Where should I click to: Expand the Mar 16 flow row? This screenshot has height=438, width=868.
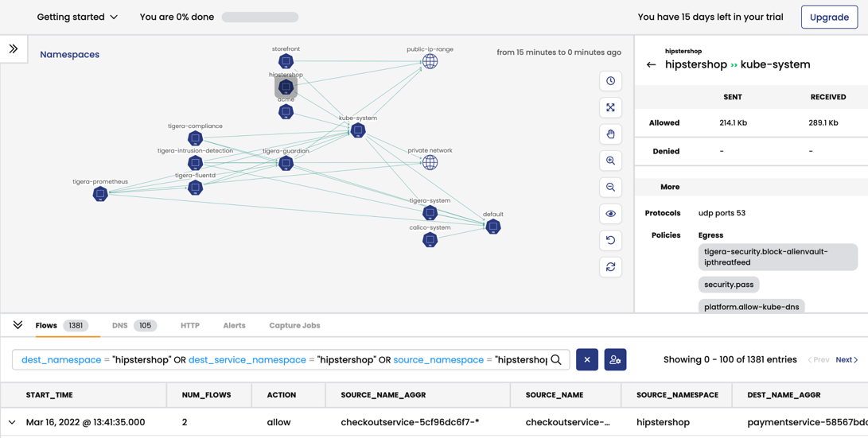pos(12,423)
